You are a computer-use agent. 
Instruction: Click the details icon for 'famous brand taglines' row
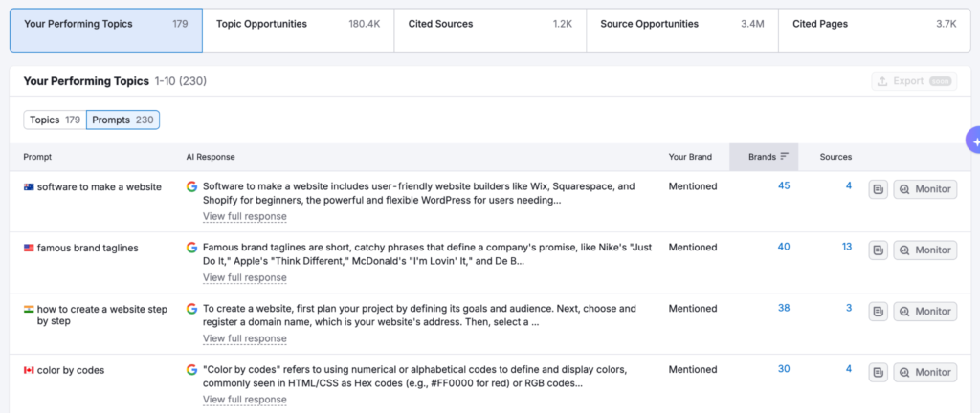(x=879, y=250)
